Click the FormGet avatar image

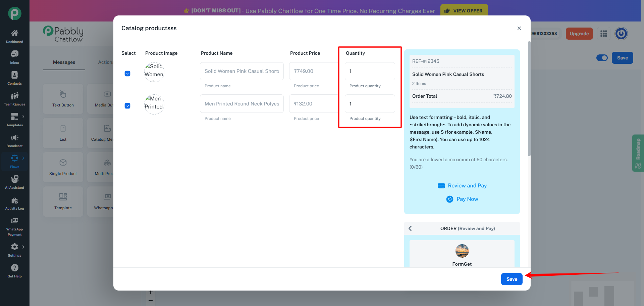[x=462, y=251]
